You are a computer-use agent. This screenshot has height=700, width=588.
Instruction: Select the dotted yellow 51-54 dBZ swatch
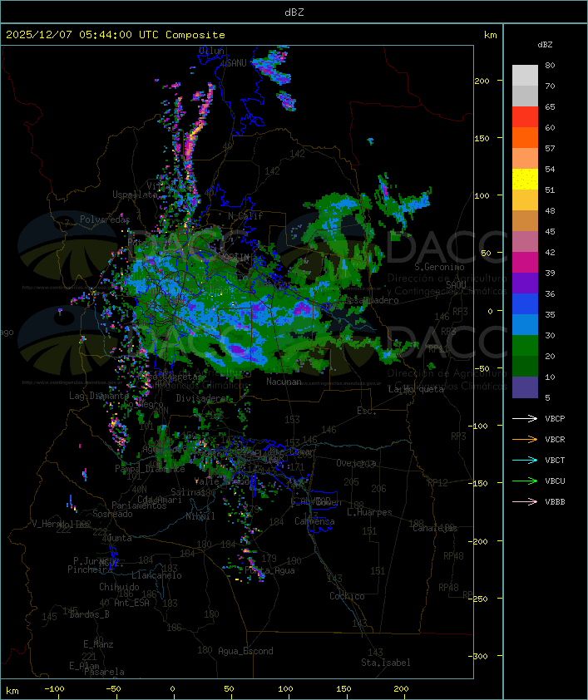(x=525, y=180)
